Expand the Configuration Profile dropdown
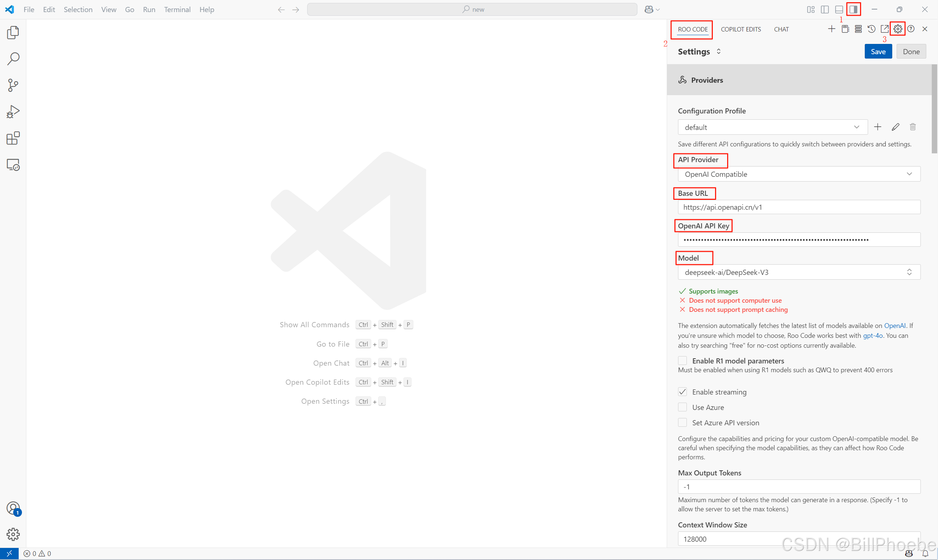 point(772,127)
